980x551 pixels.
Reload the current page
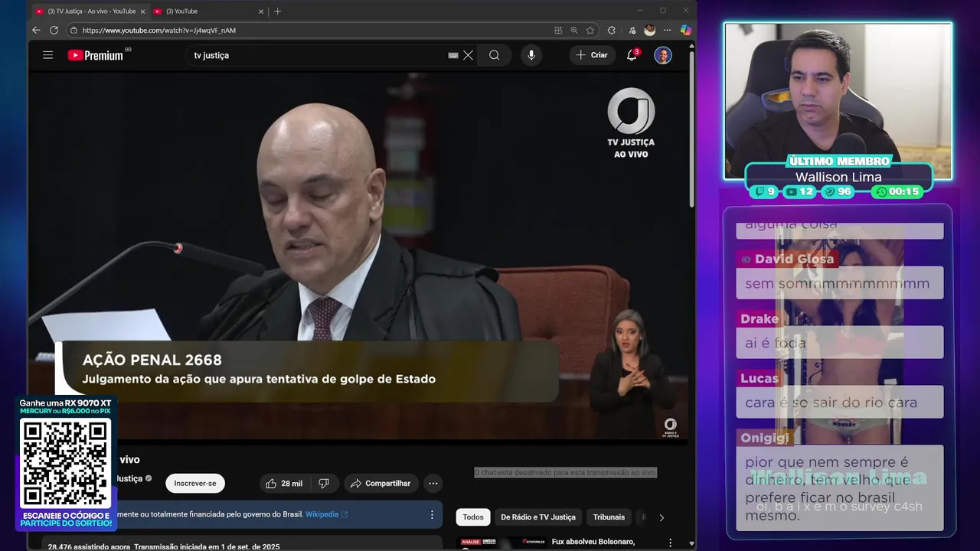click(54, 30)
